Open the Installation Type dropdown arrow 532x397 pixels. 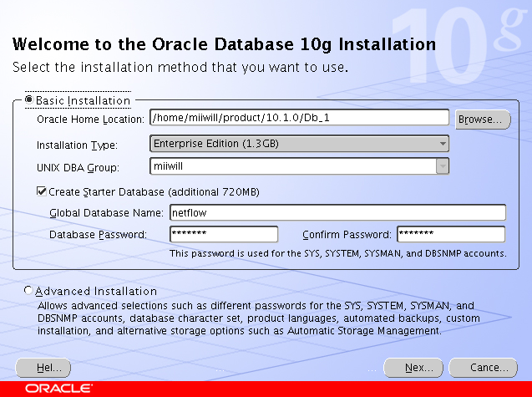(443, 144)
